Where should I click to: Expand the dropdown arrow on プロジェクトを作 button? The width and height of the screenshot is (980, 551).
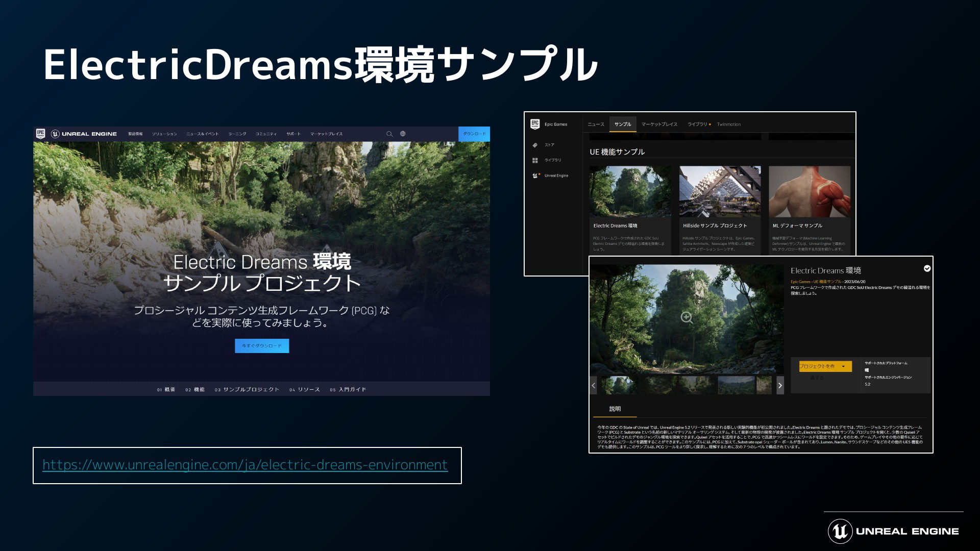pos(843,366)
